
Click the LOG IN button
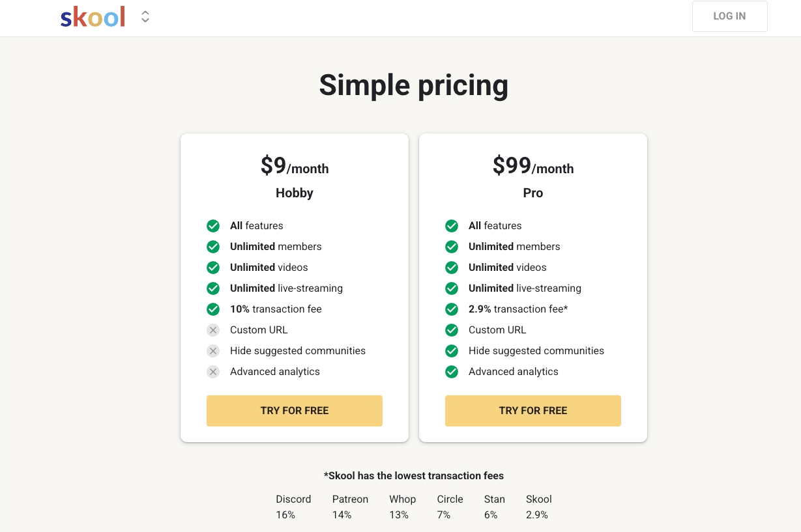729,16
